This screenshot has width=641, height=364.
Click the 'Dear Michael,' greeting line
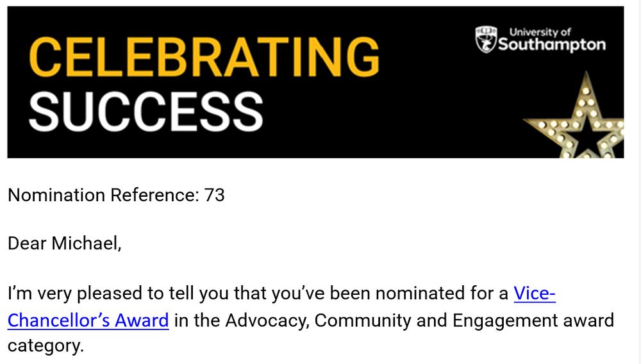tap(65, 244)
